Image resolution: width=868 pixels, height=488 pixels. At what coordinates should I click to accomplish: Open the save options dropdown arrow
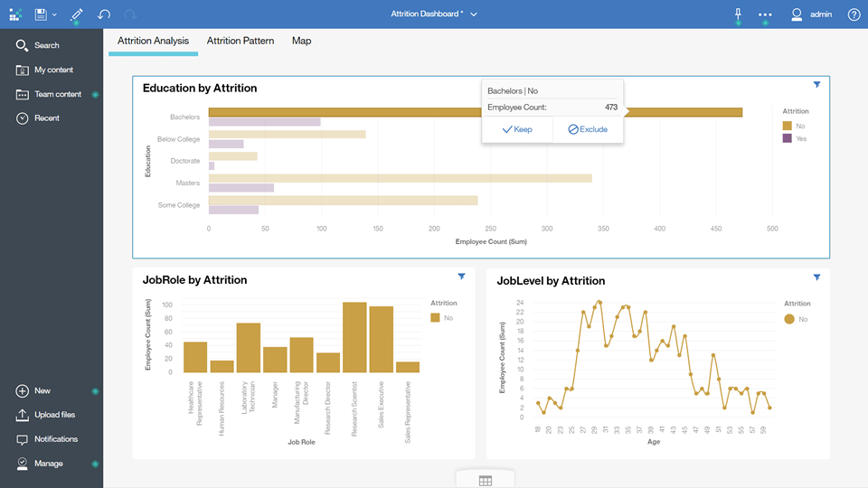pos(54,14)
